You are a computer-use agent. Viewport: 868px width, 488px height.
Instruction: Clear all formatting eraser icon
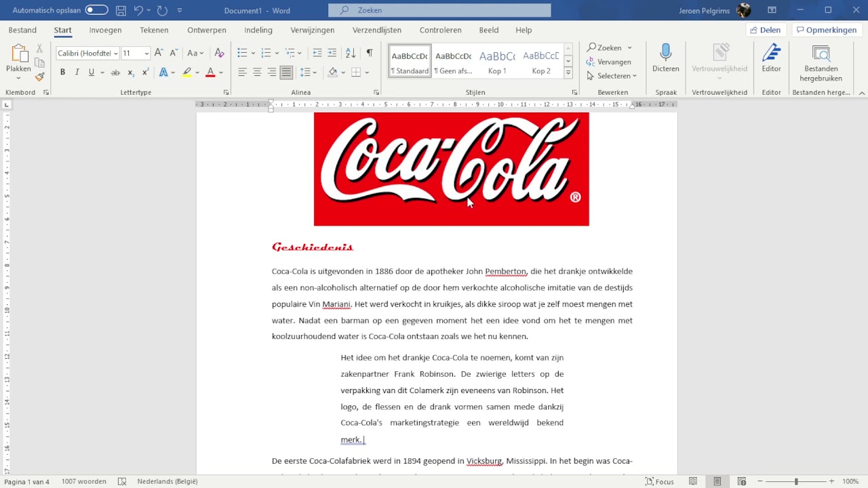click(x=219, y=53)
